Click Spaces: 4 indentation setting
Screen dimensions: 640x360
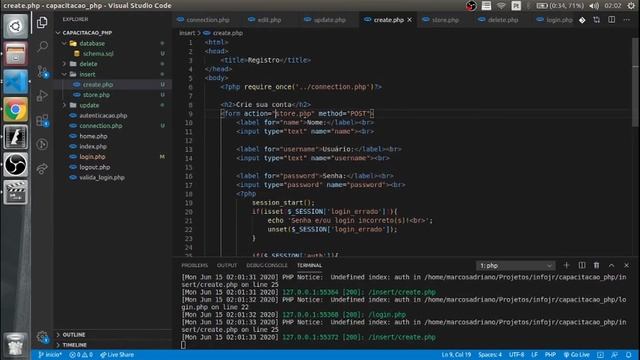coord(490,355)
